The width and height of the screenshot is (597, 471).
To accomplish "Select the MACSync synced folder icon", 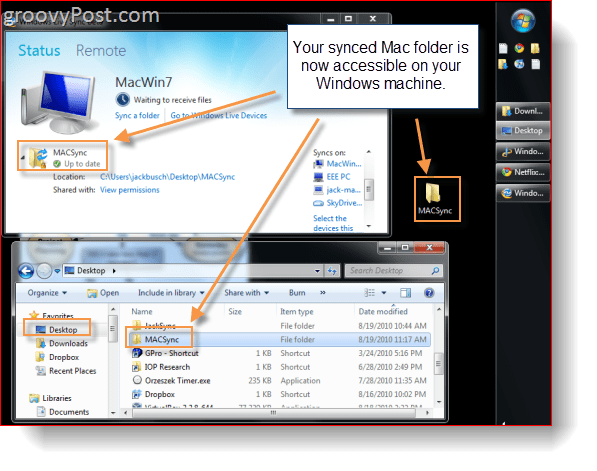I will click(38, 158).
